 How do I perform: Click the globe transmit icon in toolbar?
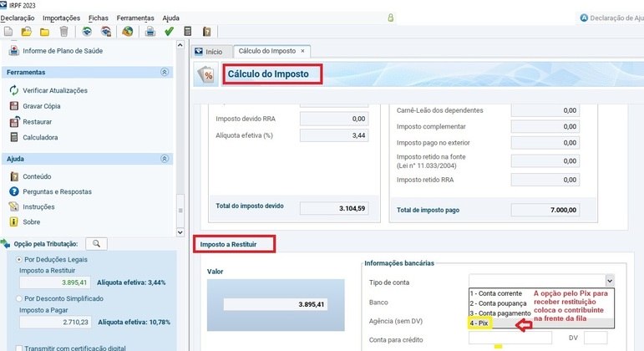coord(127,32)
